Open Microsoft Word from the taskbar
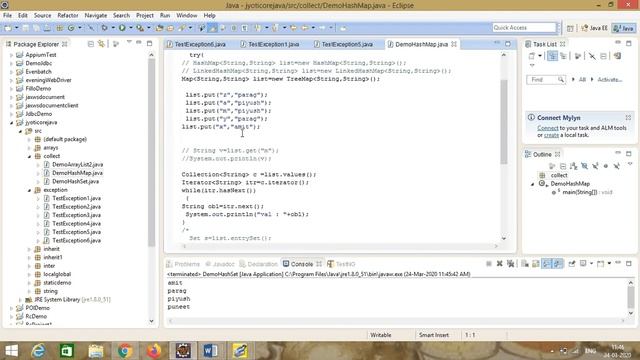This screenshot has width=640, height=360. coord(211,351)
